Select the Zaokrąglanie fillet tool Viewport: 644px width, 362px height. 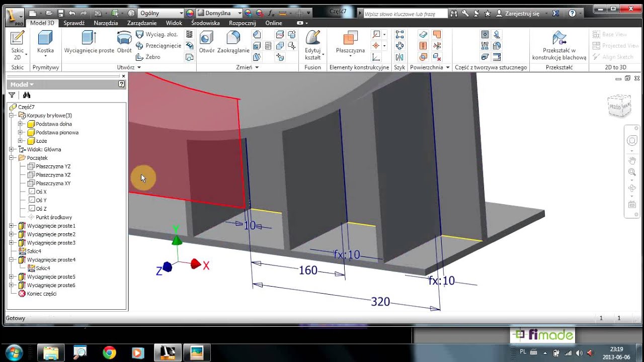[233, 42]
